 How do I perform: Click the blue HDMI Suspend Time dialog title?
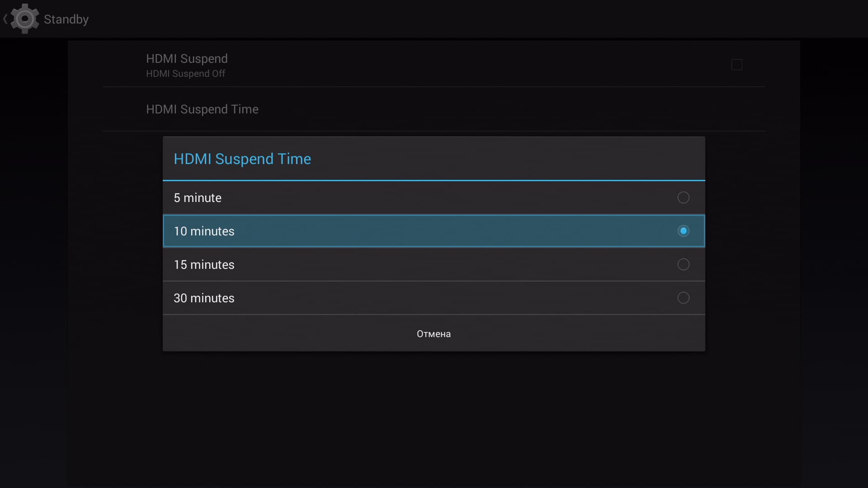(x=242, y=159)
